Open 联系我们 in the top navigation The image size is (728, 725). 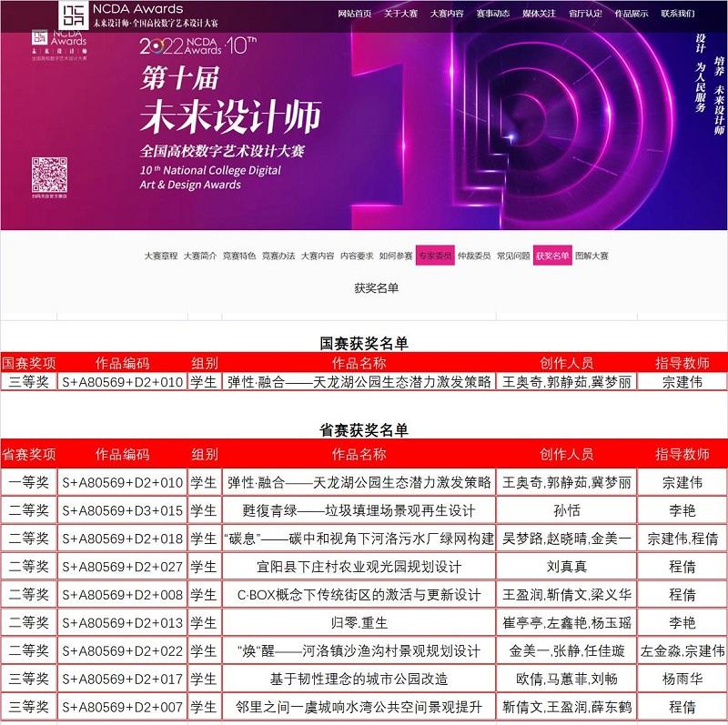pyautogui.click(x=678, y=15)
